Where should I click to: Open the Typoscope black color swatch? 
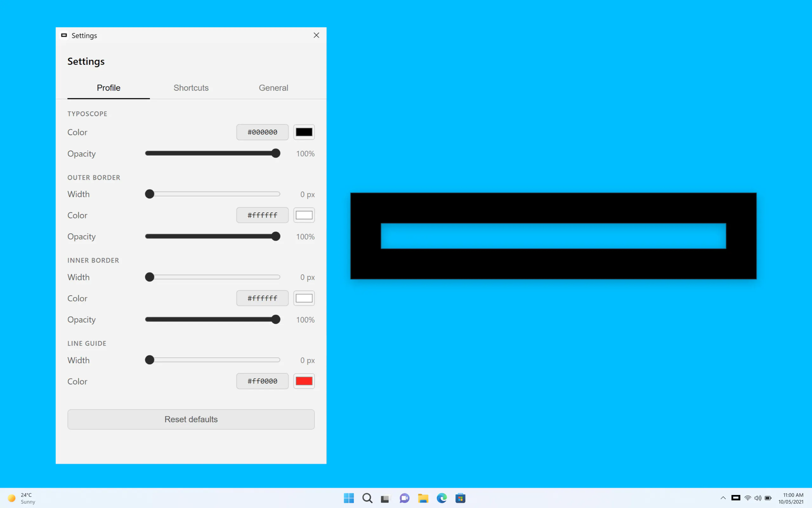click(304, 132)
